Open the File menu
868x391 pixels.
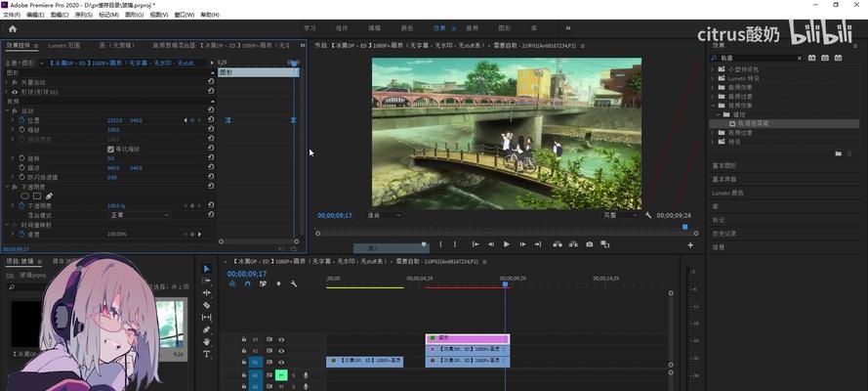pyautogui.click(x=12, y=15)
